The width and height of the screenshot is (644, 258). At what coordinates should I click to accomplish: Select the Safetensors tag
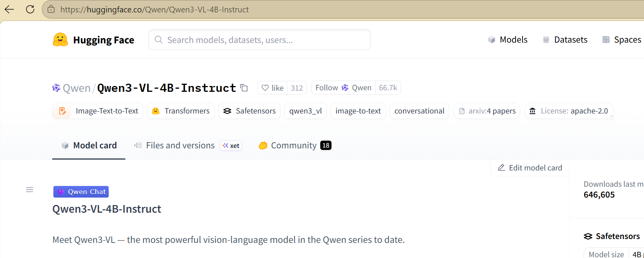pos(249,111)
